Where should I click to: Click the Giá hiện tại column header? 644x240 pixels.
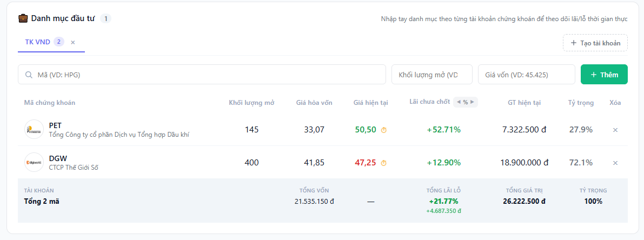(x=371, y=103)
